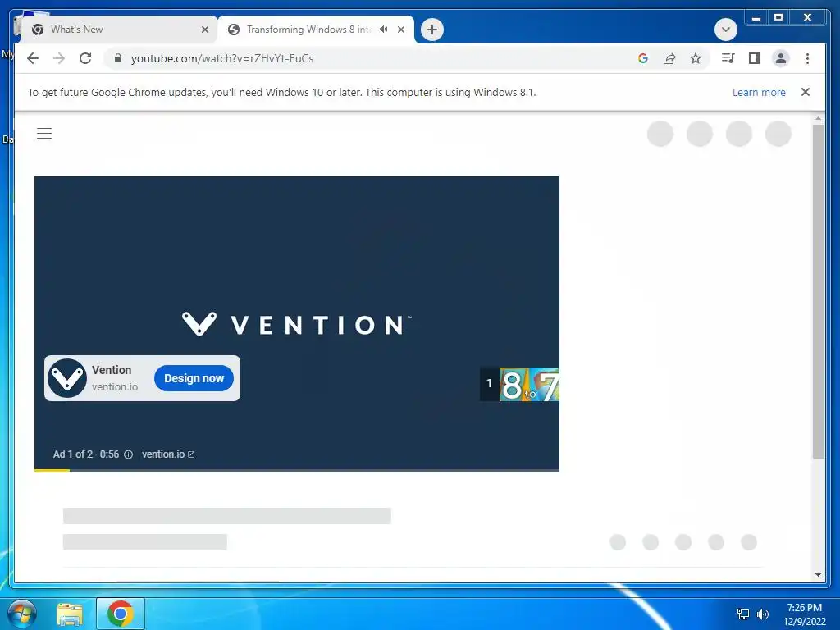Open a new tab with plus button
The width and height of the screenshot is (840, 630).
click(x=432, y=30)
